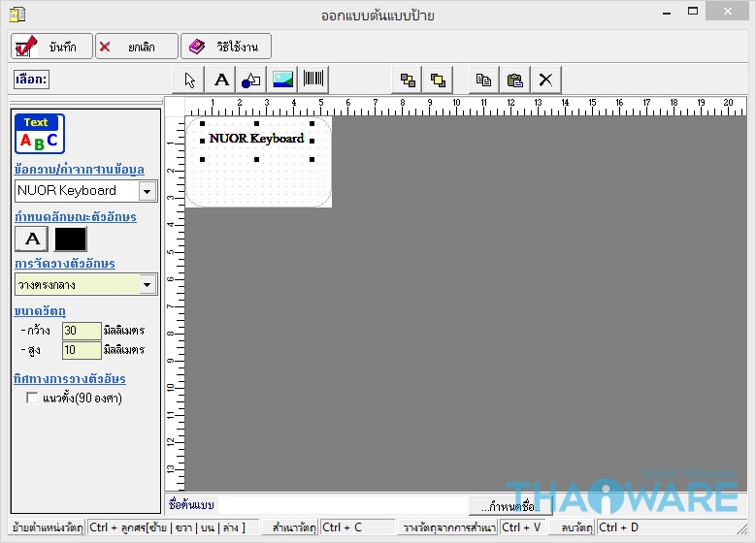The height and width of the screenshot is (543, 756).
Task: Click the 'Ctrl + V' status bar text
Action: (521, 527)
